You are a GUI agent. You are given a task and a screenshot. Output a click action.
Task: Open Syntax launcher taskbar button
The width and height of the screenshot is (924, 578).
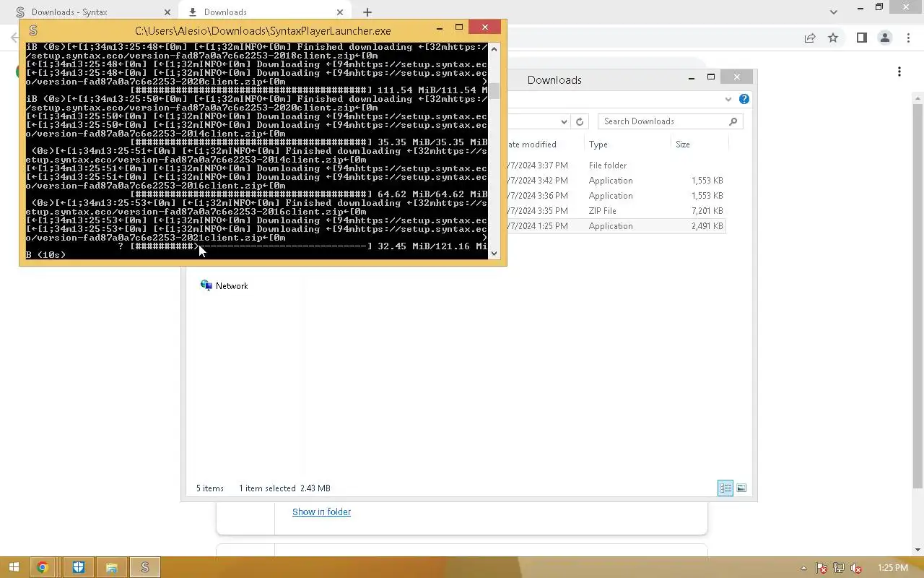144,567
